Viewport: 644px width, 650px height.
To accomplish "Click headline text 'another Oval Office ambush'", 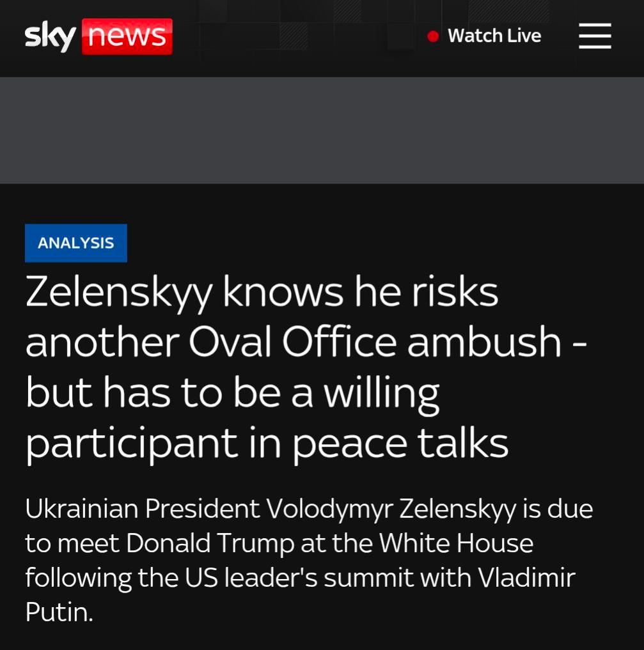I will pyautogui.click(x=293, y=343).
